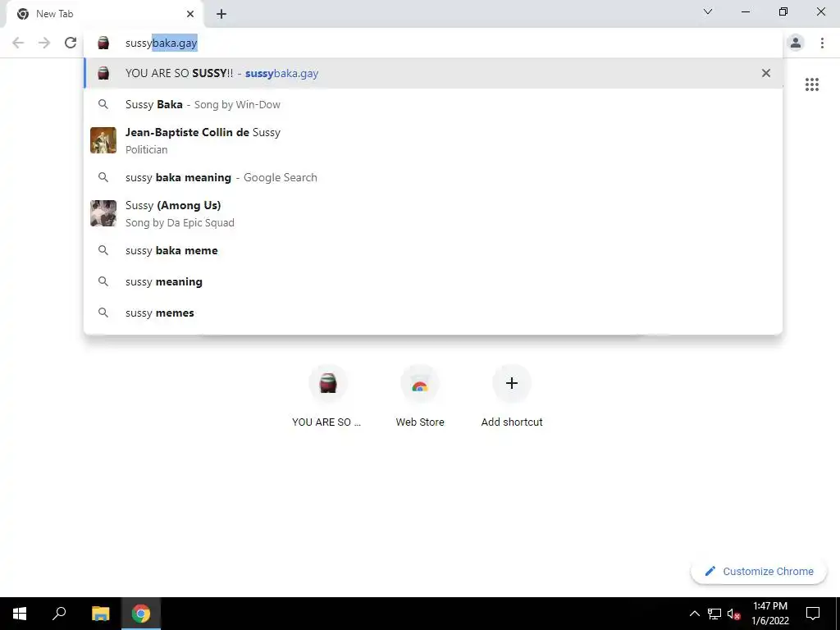This screenshot has height=630, width=840.
Task: Click the Chrome taskbar icon
Action: 141,614
